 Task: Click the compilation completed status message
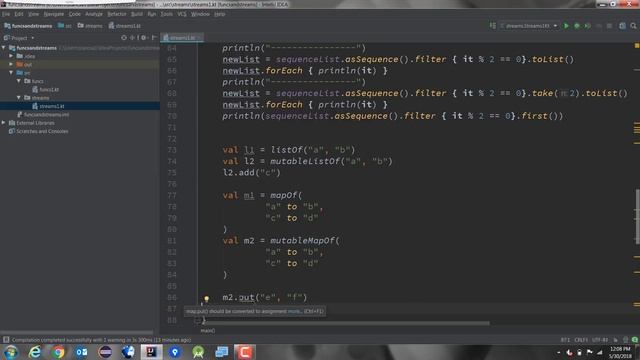[x=101, y=340]
